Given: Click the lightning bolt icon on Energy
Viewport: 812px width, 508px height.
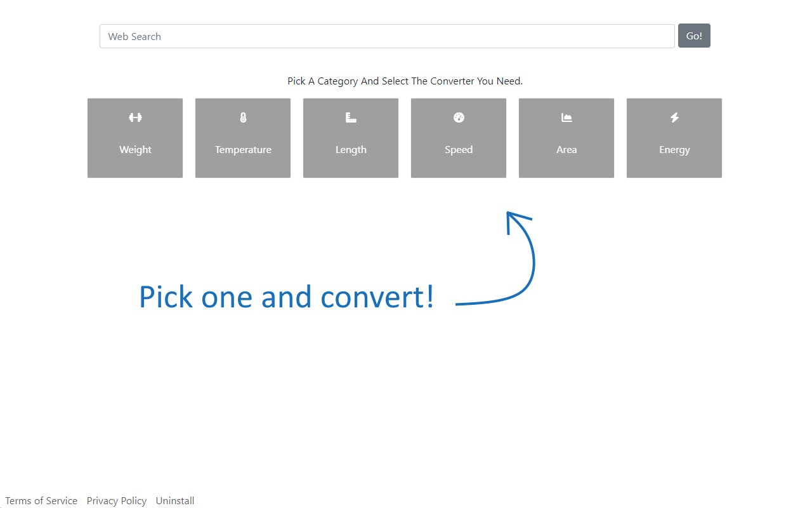Looking at the screenshot, I should coord(674,117).
